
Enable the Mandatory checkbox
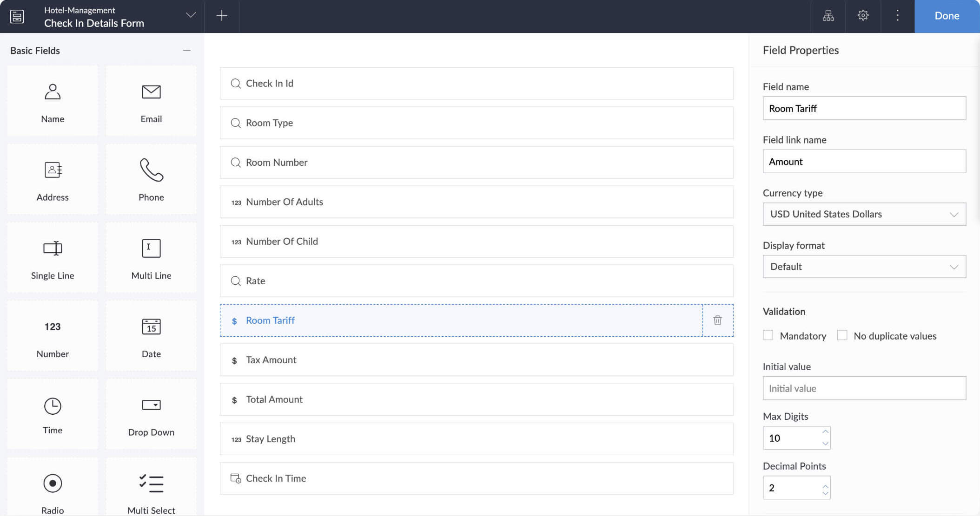768,335
